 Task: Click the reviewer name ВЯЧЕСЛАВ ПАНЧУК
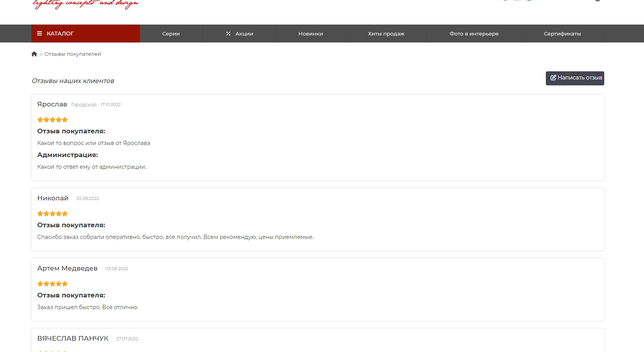coord(73,339)
